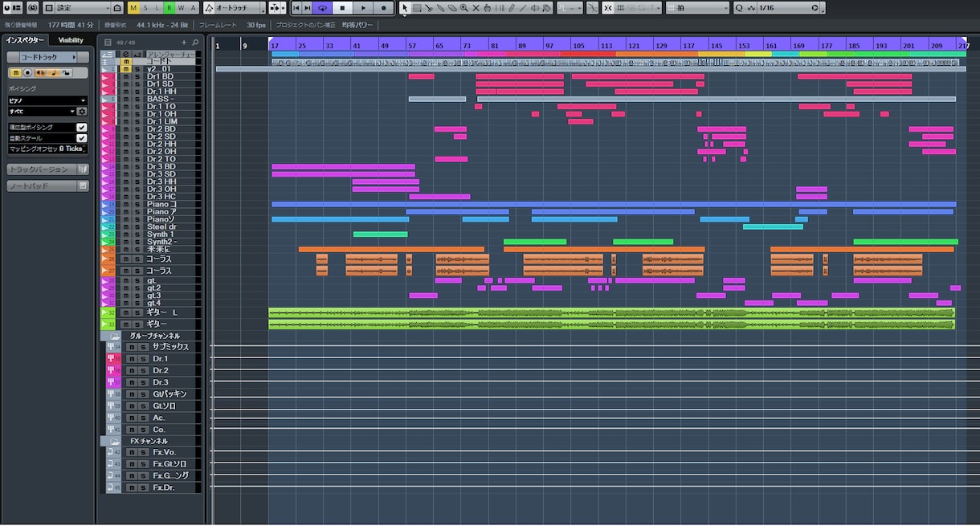The height and width of the screenshot is (526, 980).
Task: Toggle the record-enable circle button in Inspector
Action: click(26, 72)
